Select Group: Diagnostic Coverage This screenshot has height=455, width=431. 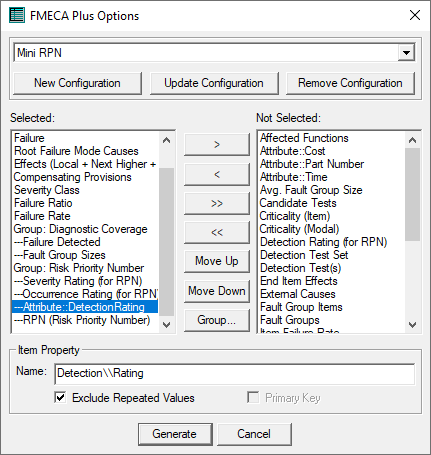coord(85,229)
